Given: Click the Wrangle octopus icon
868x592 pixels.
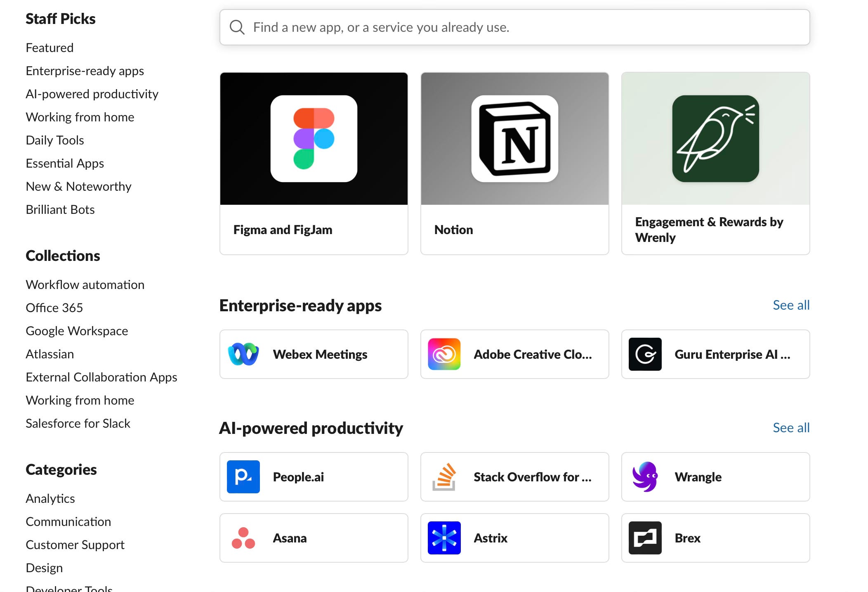Looking at the screenshot, I should pyautogui.click(x=645, y=477).
